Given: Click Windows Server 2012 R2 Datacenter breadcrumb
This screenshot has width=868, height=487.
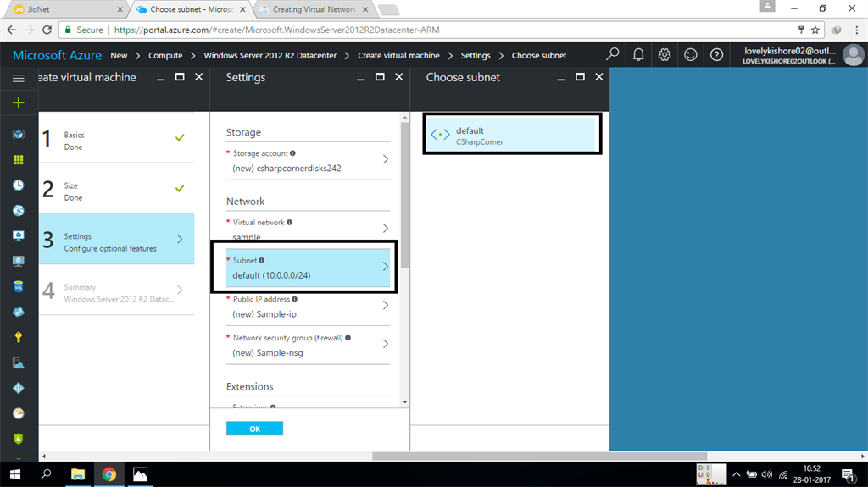Looking at the screenshot, I should point(270,55).
